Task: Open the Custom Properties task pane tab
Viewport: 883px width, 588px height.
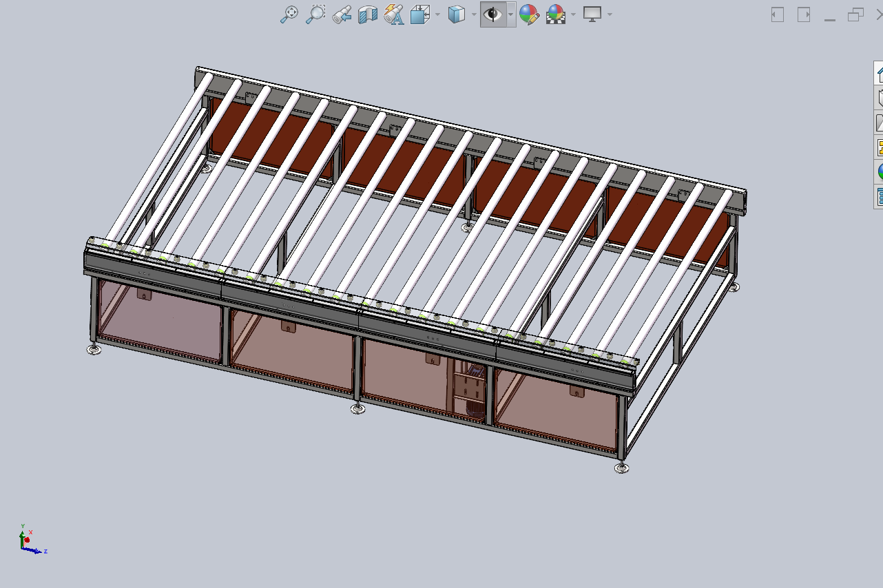Action: point(879,196)
